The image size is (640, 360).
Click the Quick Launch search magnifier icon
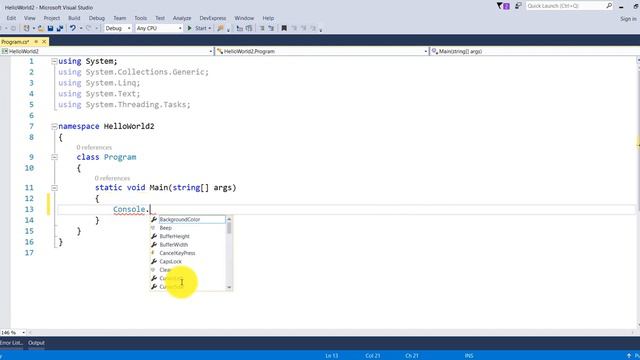[609, 6]
